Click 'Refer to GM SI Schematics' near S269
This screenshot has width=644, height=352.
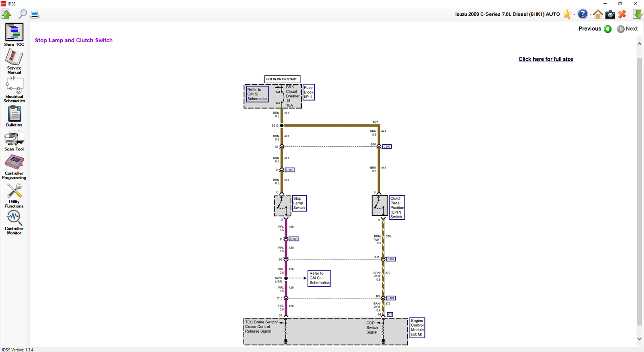click(x=319, y=278)
